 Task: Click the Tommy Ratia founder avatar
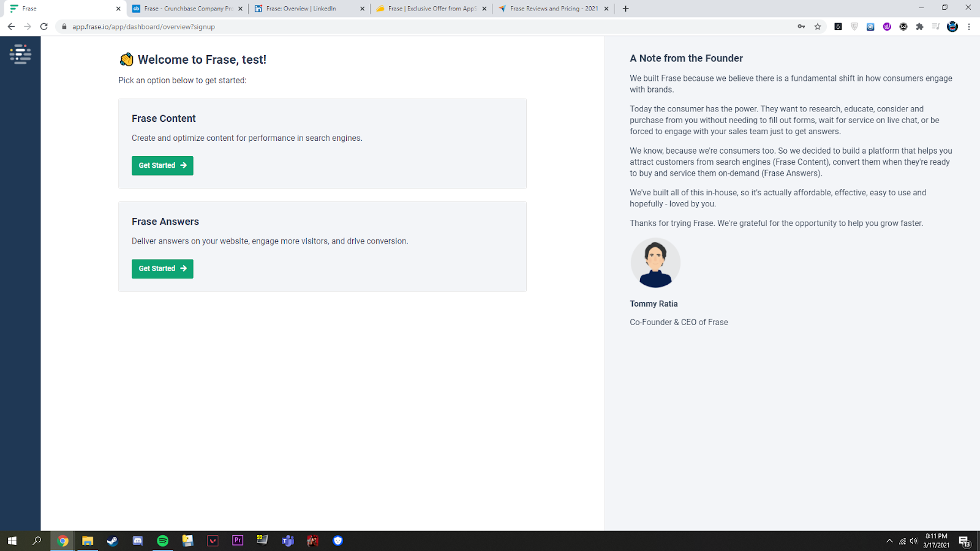(655, 263)
